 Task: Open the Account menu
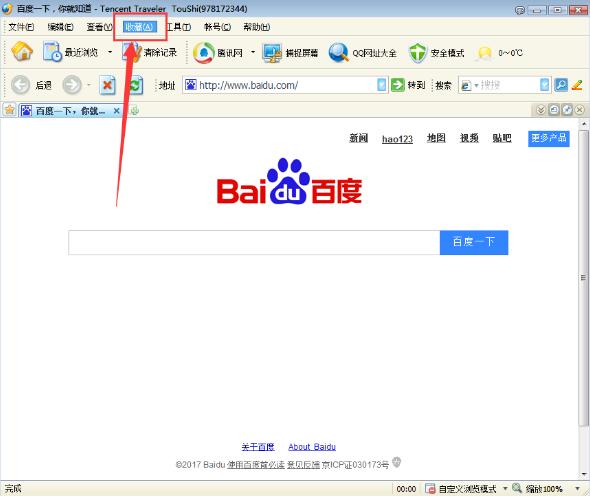(217, 27)
